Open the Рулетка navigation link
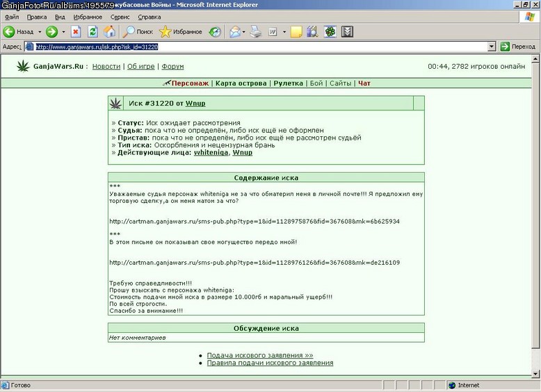The height and width of the screenshot is (392, 541). 288,83
